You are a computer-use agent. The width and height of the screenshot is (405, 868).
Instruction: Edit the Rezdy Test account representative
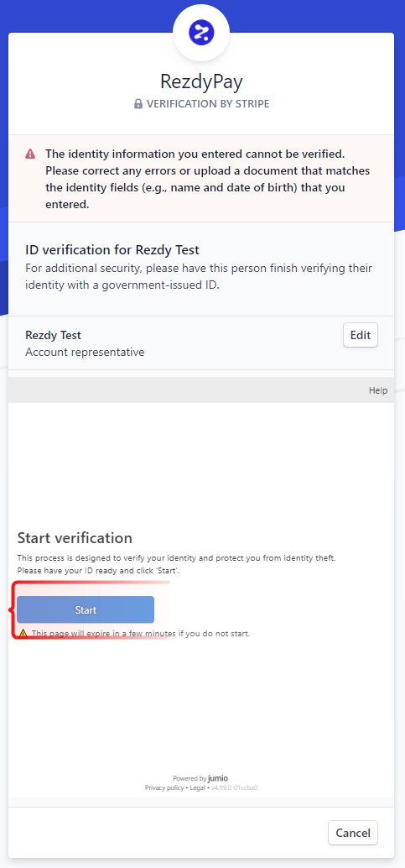361,335
